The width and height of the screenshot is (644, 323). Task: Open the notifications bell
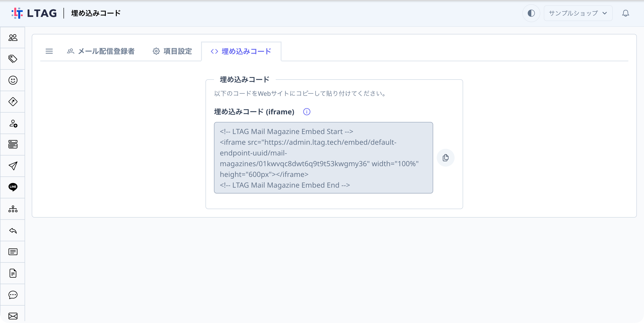pyautogui.click(x=625, y=13)
